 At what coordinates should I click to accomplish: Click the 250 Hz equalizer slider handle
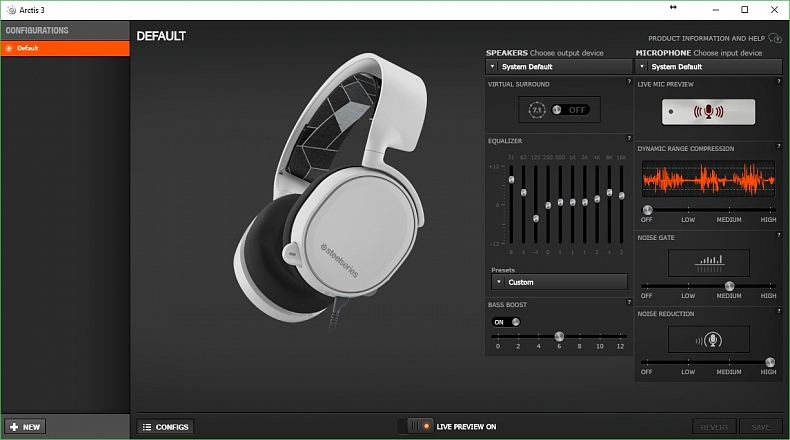tap(548, 206)
